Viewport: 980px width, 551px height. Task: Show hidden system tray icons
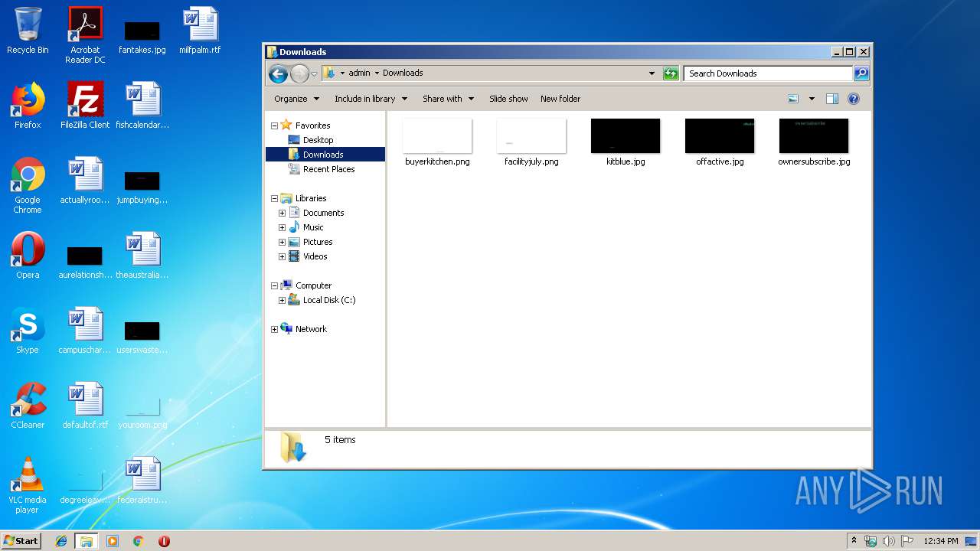click(854, 541)
